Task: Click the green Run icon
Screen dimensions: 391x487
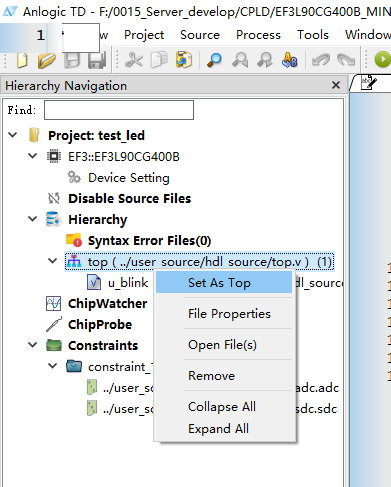Action: [382, 60]
